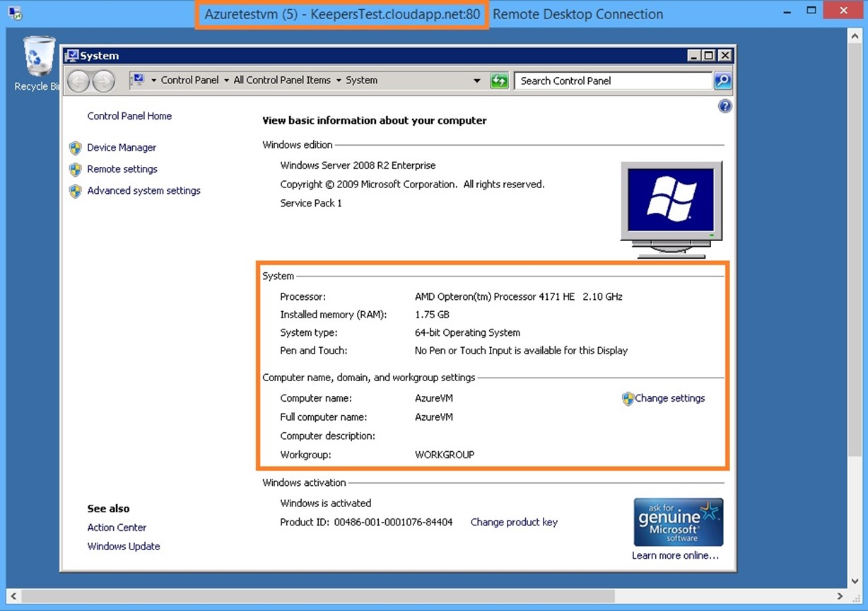Expand the arrow before All Control Panel Items
This screenshot has width=868, height=611.
pos(226,81)
